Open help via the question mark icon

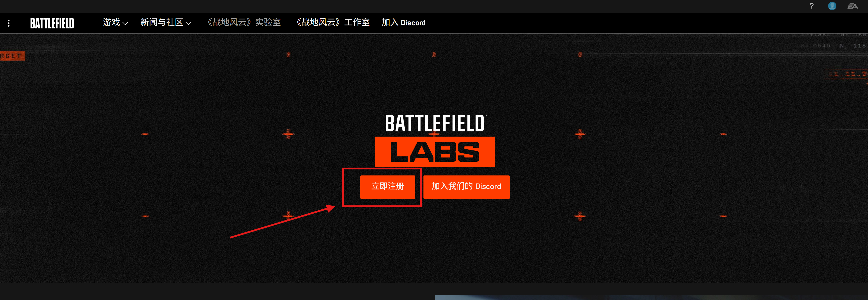(x=811, y=6)
